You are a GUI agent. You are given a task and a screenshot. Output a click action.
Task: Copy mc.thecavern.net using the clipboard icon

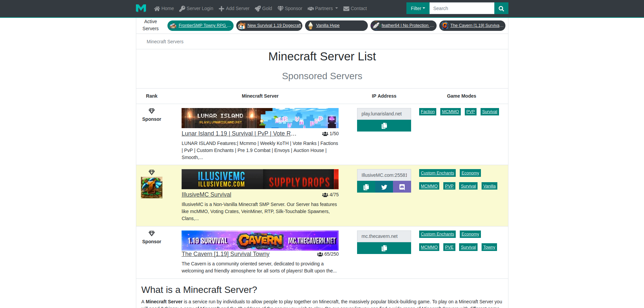pyautogui.click(x=384, y=248)
